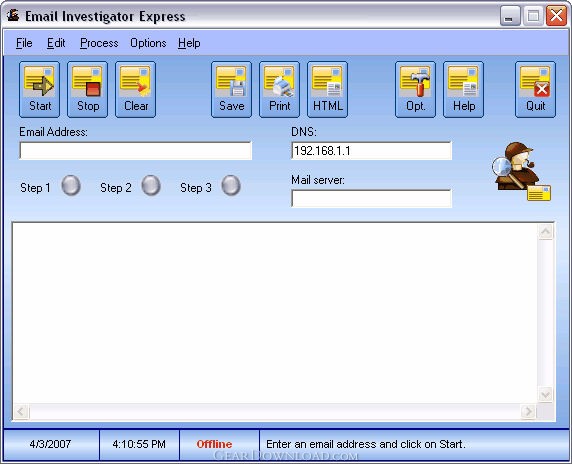Click the Mail server input field
This screenshot has height=464, width=572.
point(371,198)
